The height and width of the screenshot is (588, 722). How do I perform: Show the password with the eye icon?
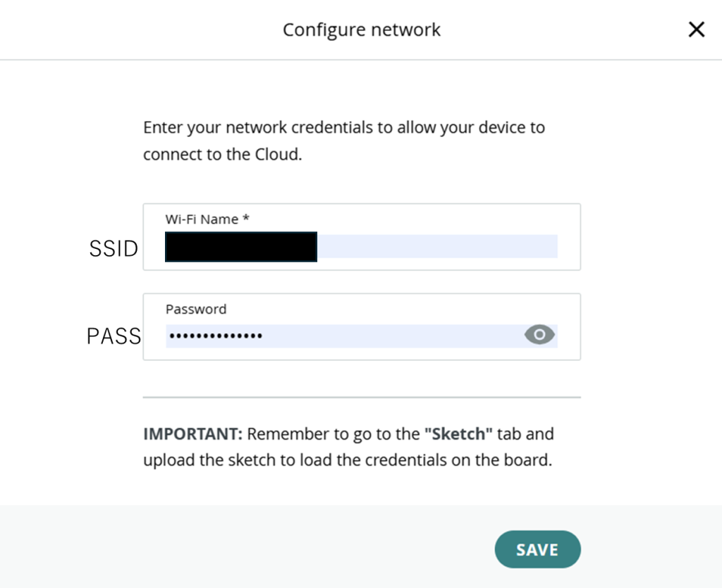[539, 336]
